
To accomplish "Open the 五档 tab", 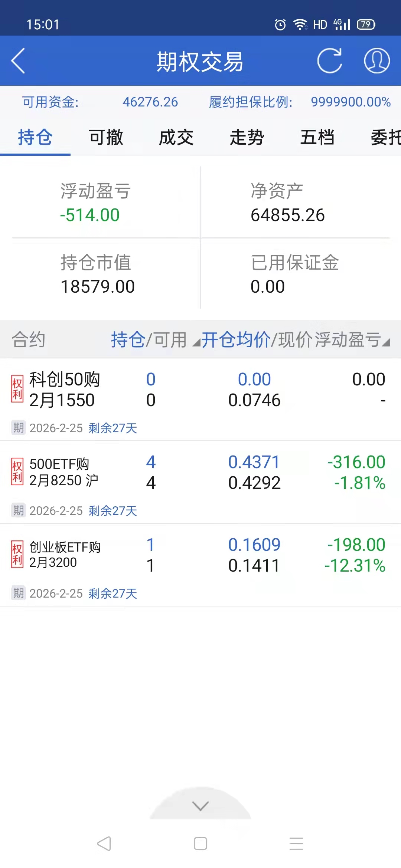I will pyautogui.click(x=317, y=137).
